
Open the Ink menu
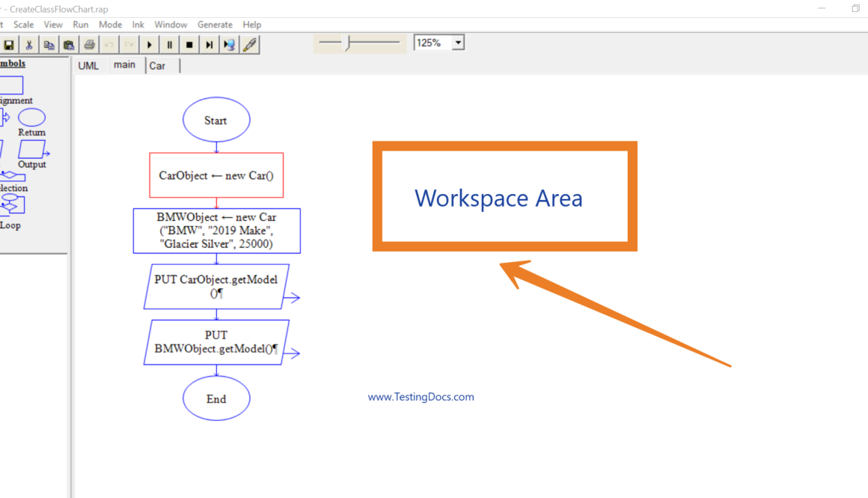(138, 25)
